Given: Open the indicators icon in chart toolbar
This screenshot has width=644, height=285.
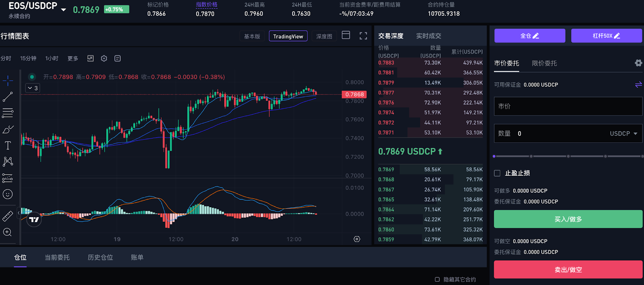Looking at the screenshot, I should 91,58.
